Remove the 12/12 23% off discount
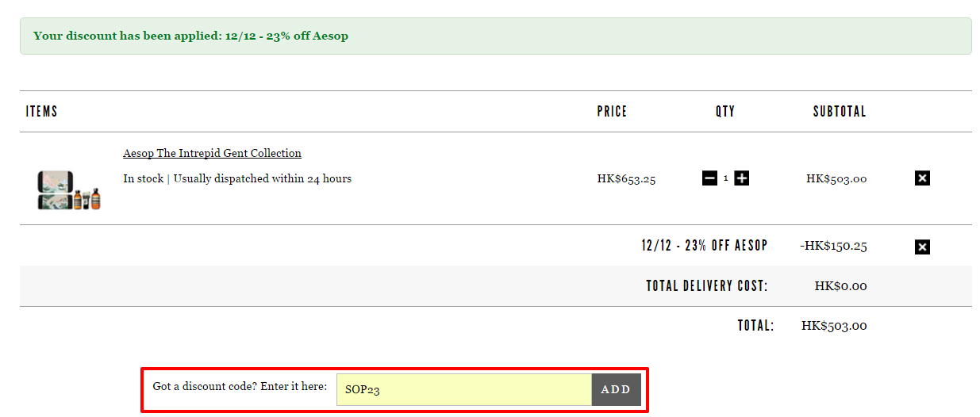980x417 pixels. coord(922,247)
